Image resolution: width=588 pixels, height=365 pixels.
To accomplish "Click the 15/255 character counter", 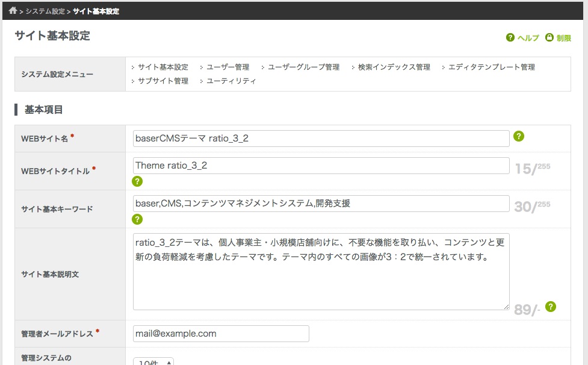I will click(x=533, y=169).
